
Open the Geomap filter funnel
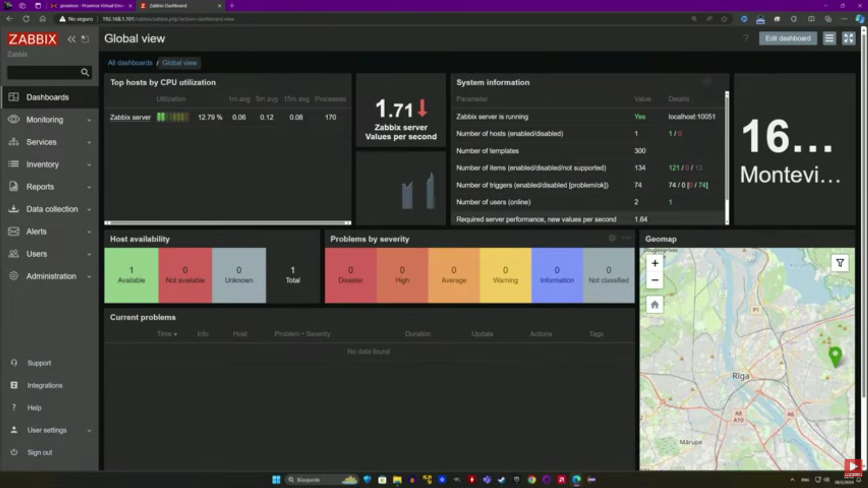[x=840, y=263]
